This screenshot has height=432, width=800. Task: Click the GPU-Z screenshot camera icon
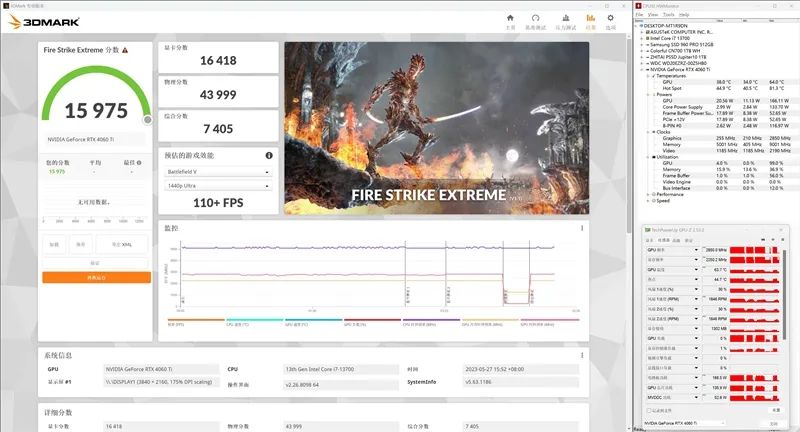[x=763, y=240]
